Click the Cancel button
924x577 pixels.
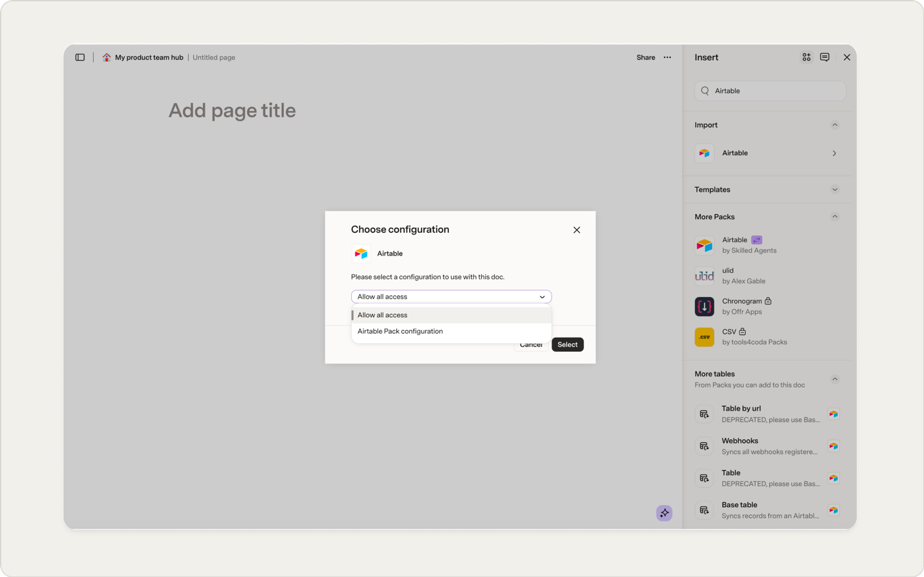(x=531, y=345)
